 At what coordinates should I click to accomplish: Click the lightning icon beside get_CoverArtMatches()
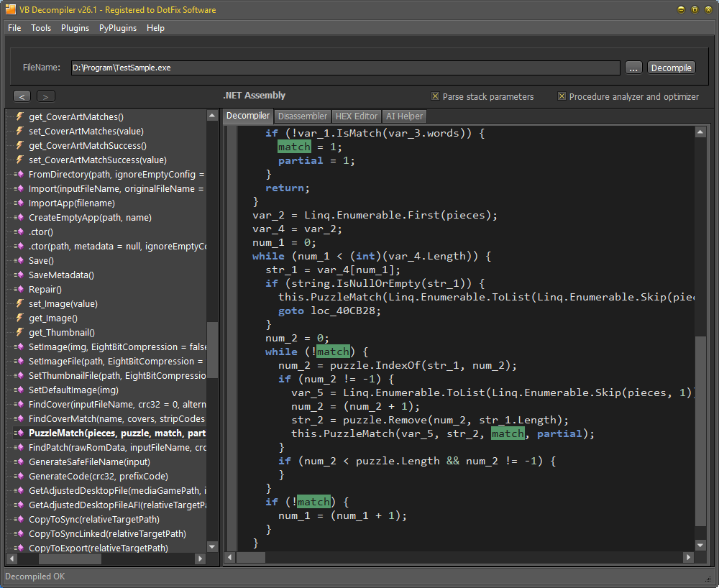(19, 116)
